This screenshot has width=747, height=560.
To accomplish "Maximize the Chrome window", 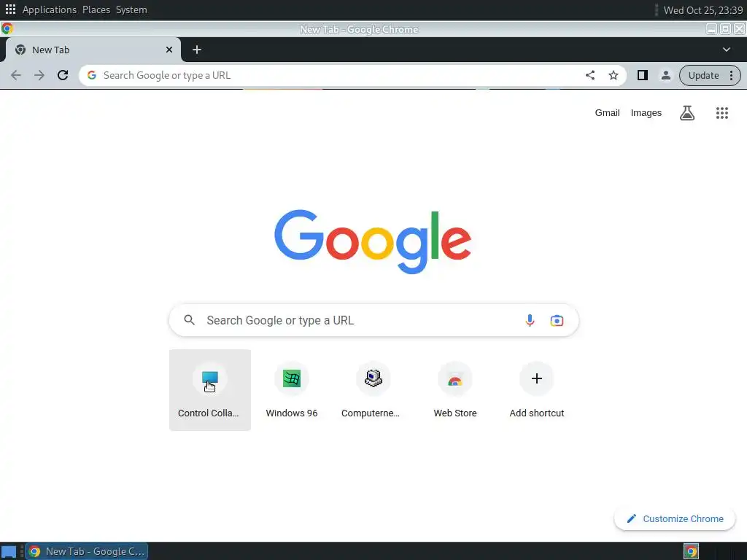I will (725, 29).
